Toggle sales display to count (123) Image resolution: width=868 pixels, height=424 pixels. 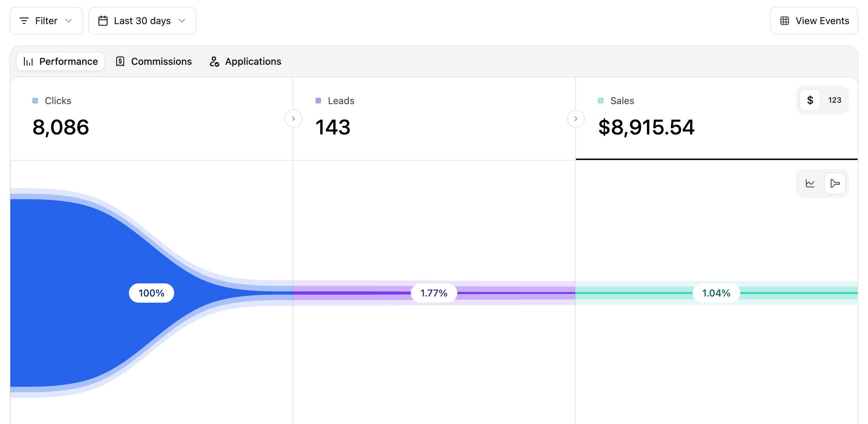835,100
